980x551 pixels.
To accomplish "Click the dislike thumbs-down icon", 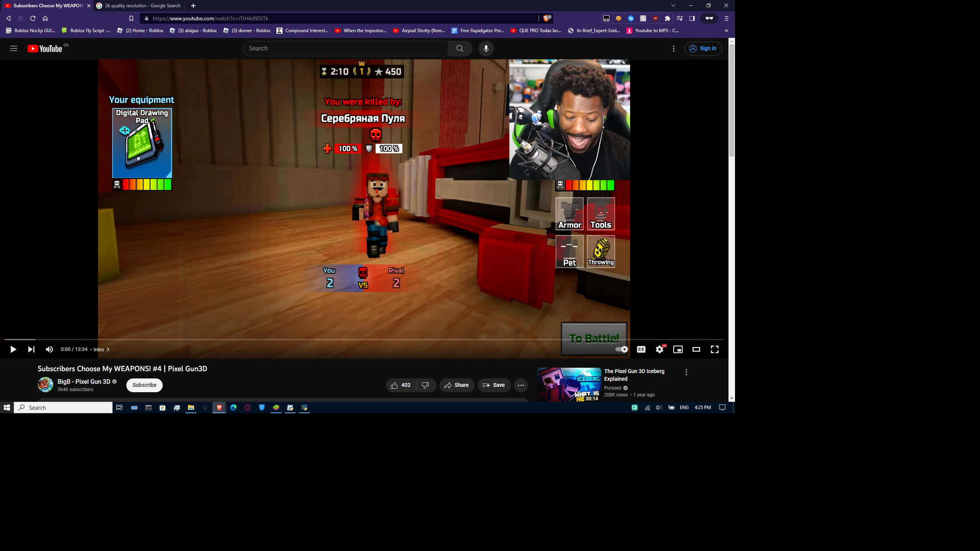I will pos(425,385).
